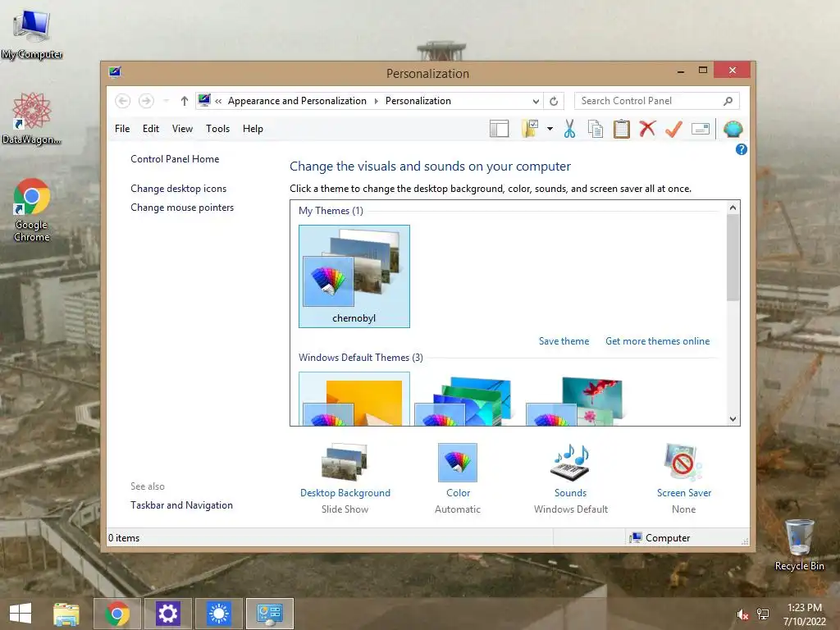Image resolution: width=840 pixels, height=630 pixels.
Task: Open Google Chrome desktop shortcut
Action: [x=32, y=209]
